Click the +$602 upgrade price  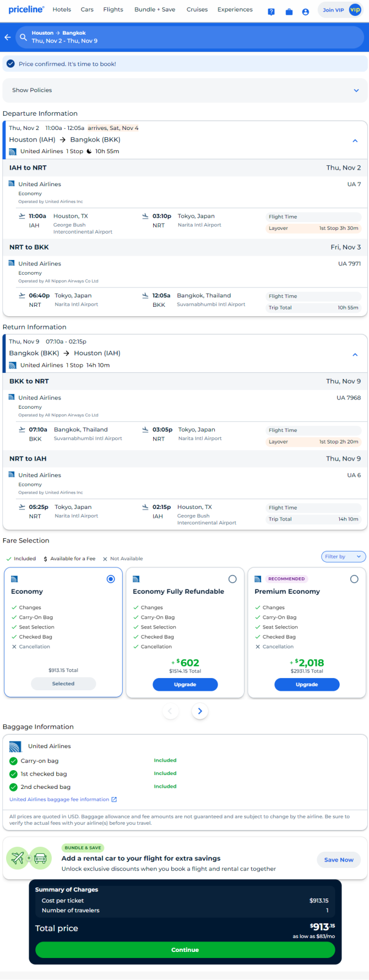[x=185, y=663]
